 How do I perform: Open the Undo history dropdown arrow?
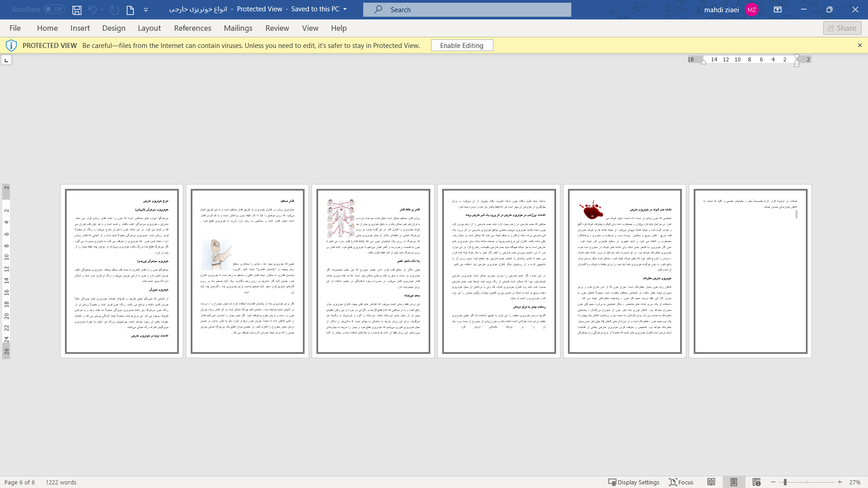[x=102, y=9]
